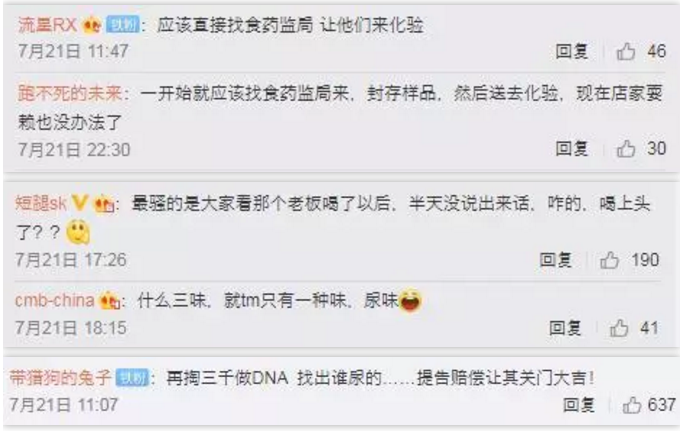Like the comment with 30 likes

coord(626,149)
